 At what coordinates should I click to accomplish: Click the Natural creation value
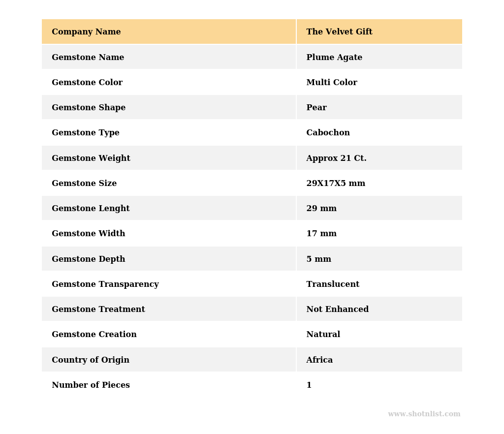pos(323,335)
